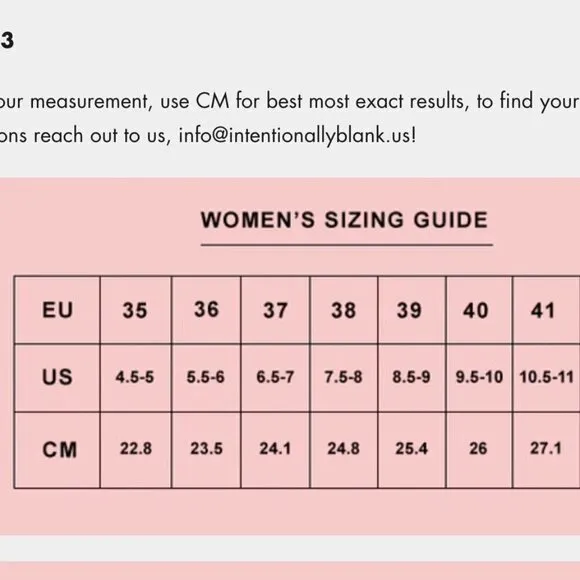This screenshot has height=580, width=580.
Task: Click the sizing chart image
Action: [290, 356]
